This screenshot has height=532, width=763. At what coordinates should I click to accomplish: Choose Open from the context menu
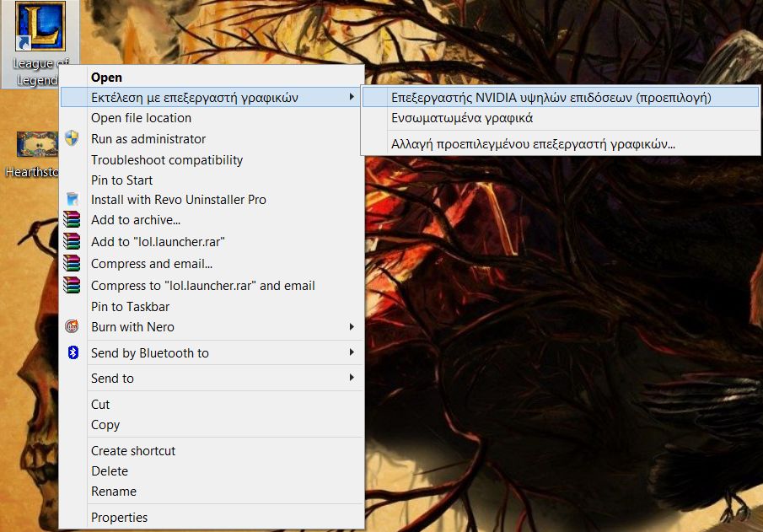point(212,77)
